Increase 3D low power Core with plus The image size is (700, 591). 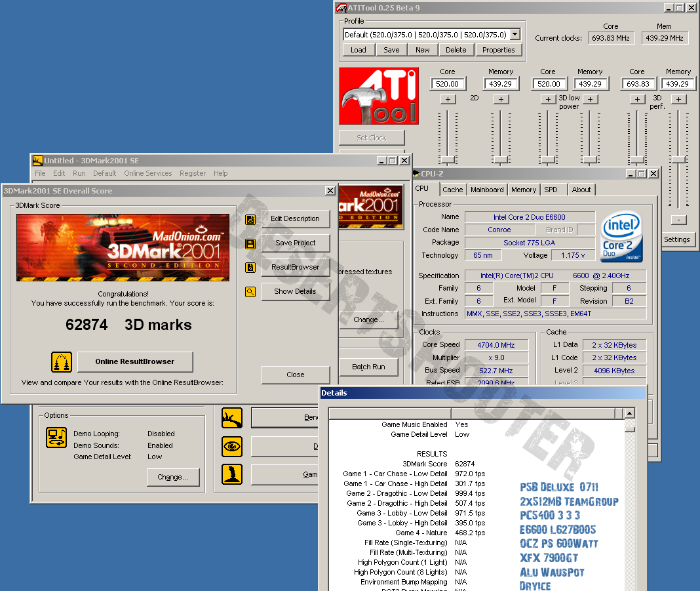[x=548, y=99]
